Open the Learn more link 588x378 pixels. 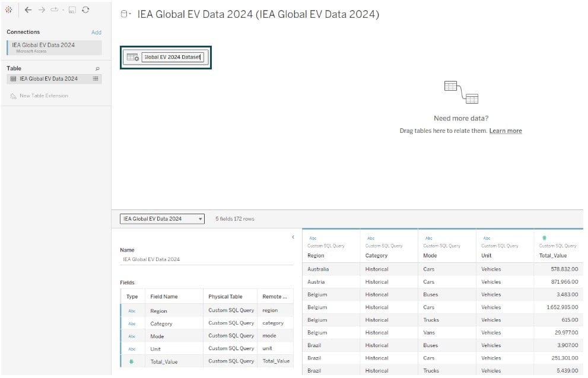pyautogui.click(x=506, y=131)
